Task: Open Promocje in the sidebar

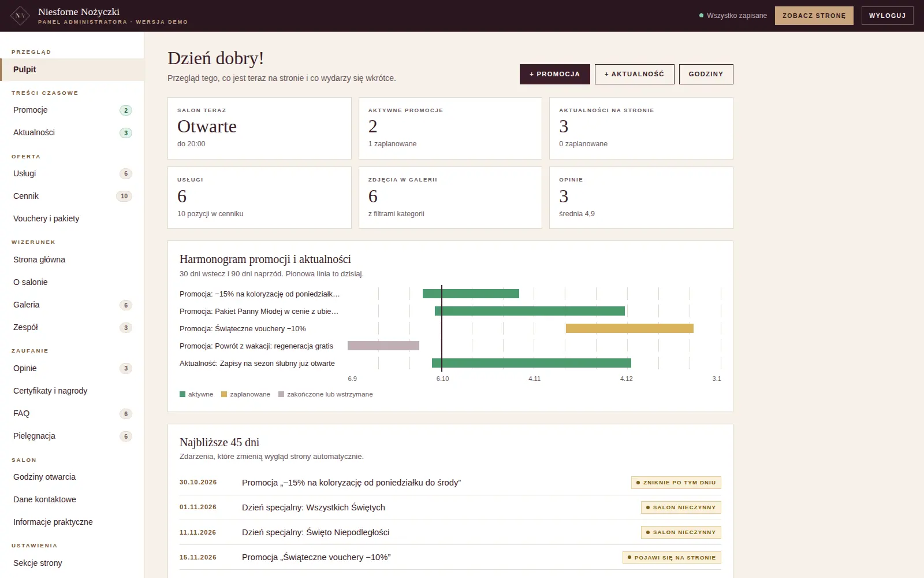Action: [x=72, y=110]
